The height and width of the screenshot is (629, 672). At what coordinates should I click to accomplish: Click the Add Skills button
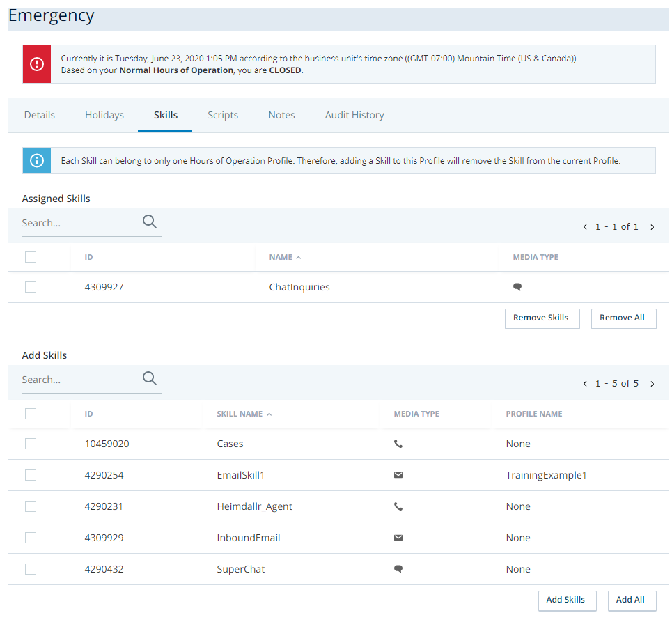(568, 600)
